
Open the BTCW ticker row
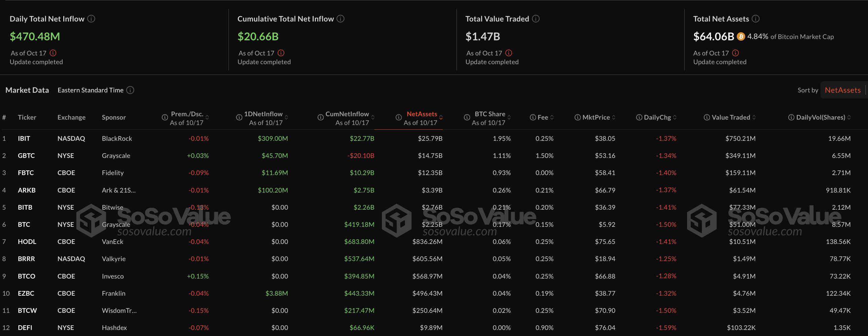click(x=434, y=310)
